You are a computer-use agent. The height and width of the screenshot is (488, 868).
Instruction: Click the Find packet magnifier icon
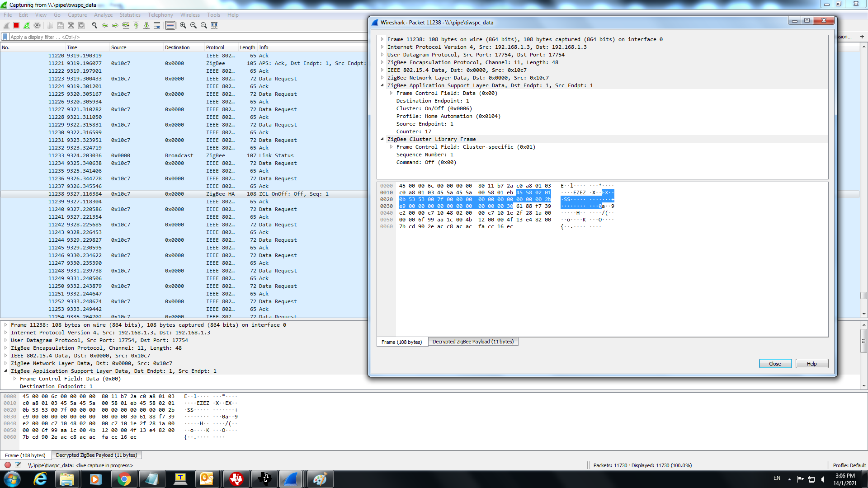(x=94, y=25)
